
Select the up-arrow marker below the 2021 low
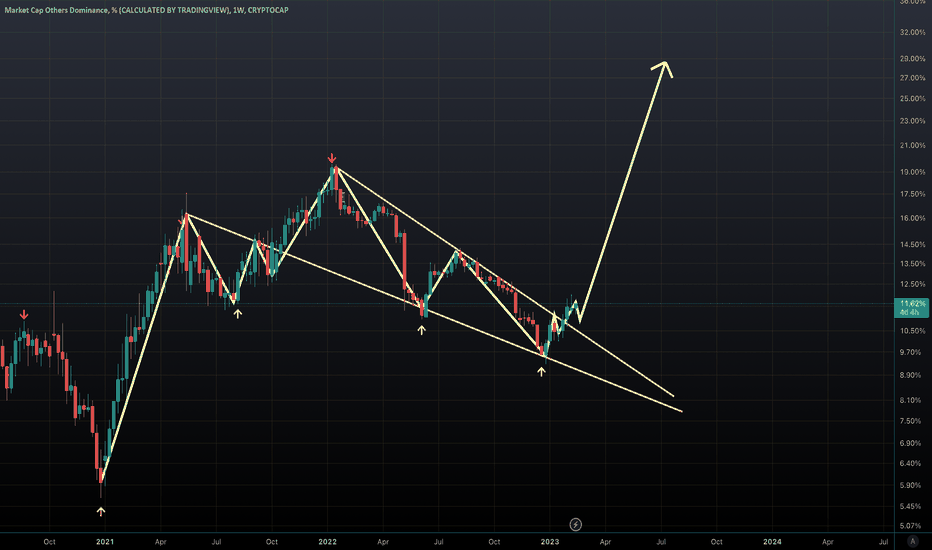pos(101,511)
